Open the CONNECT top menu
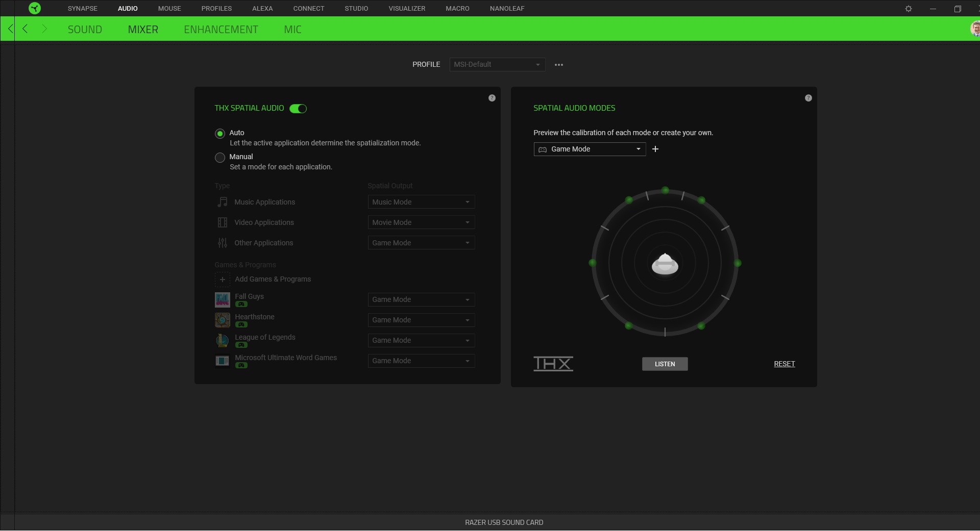The width and height of the screenshot is (980, 531). [x=309, y=9]
